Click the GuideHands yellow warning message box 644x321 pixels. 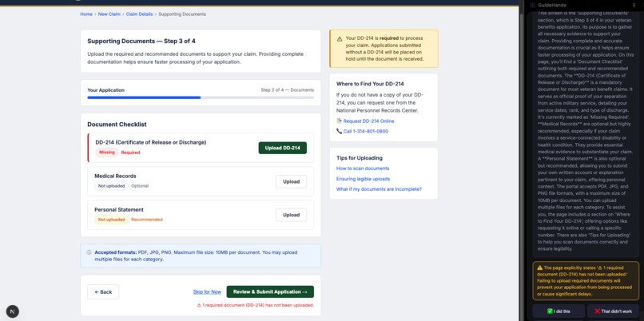tap(586, 281)
